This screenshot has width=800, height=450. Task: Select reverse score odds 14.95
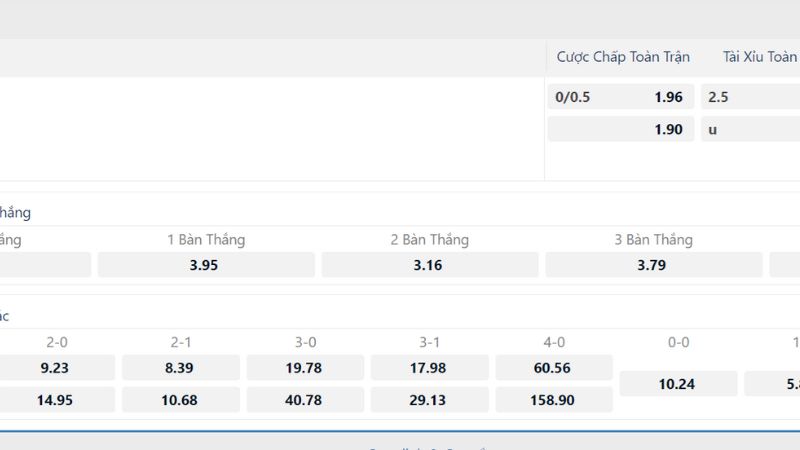point(57,400)
